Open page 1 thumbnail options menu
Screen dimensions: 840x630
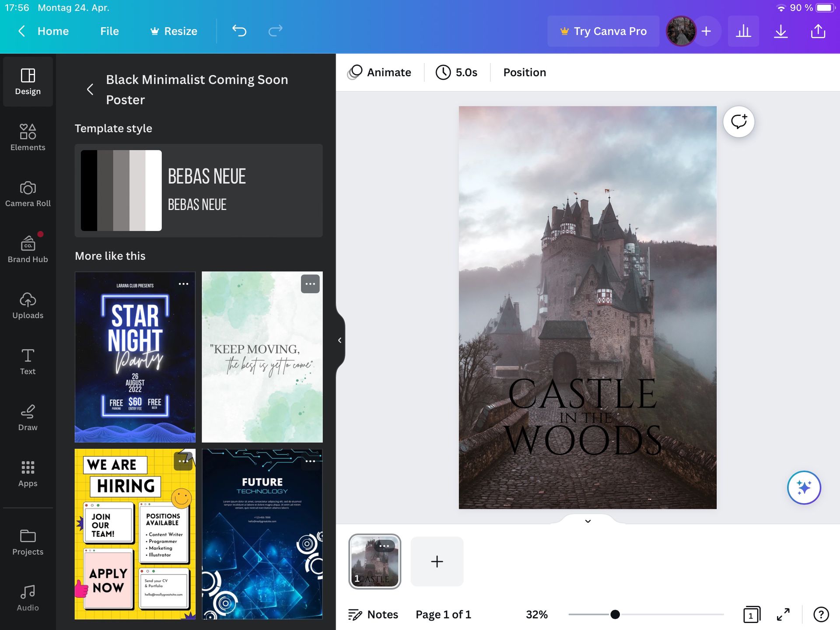[384, 546]
